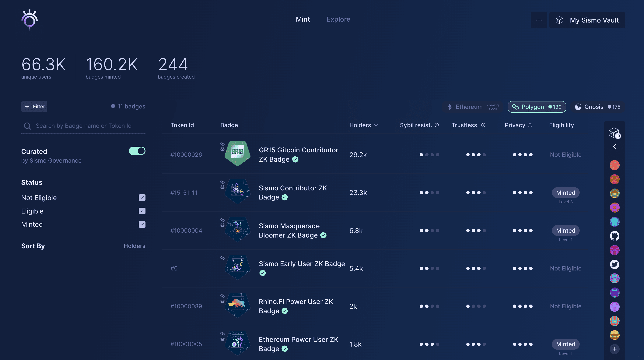Select the GitHub account in the sidebar
Image resolution: width=644 pixels, height=360 pixels.
(x=614, y=236)
